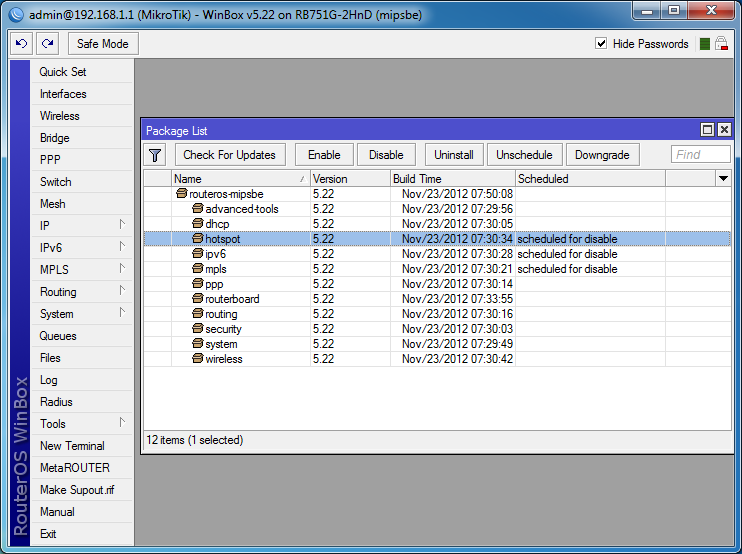Open the Queues menu item
The image size is (742, 554).
pos(81,336)
